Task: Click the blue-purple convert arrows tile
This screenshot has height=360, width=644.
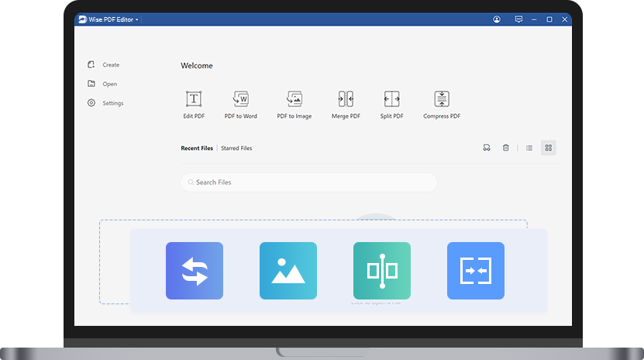Action: 195,271
